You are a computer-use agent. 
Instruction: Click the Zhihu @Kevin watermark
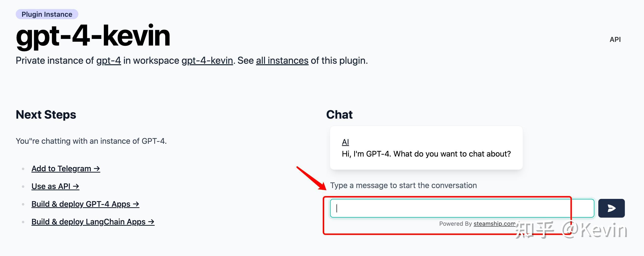pos(571,230)
